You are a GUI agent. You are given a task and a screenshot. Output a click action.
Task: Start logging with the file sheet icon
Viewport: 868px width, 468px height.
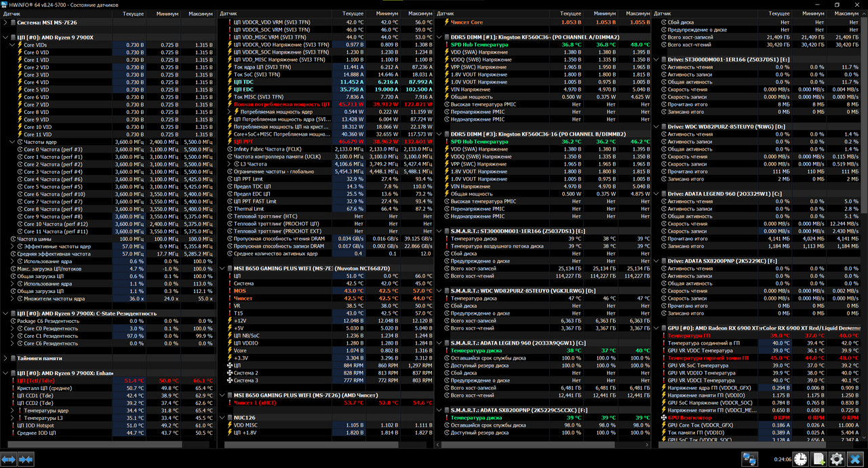coord(819,459)
